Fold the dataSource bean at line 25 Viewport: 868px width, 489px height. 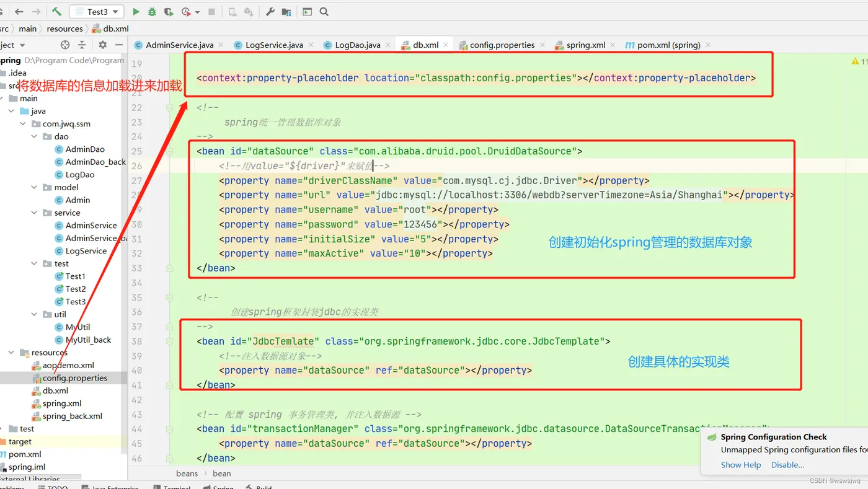coord(169,151)
